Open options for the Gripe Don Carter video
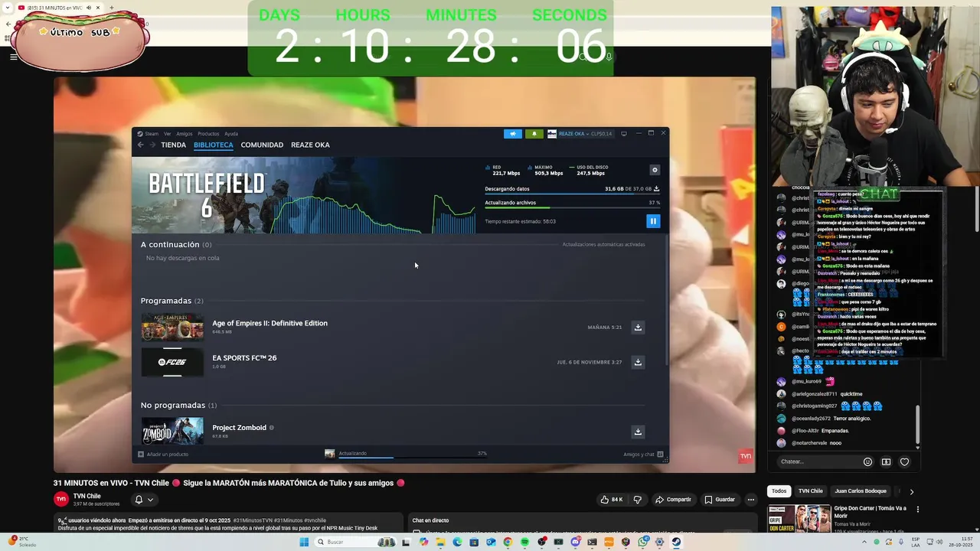The width and height of the screenshot is (980, 551). 918,510
